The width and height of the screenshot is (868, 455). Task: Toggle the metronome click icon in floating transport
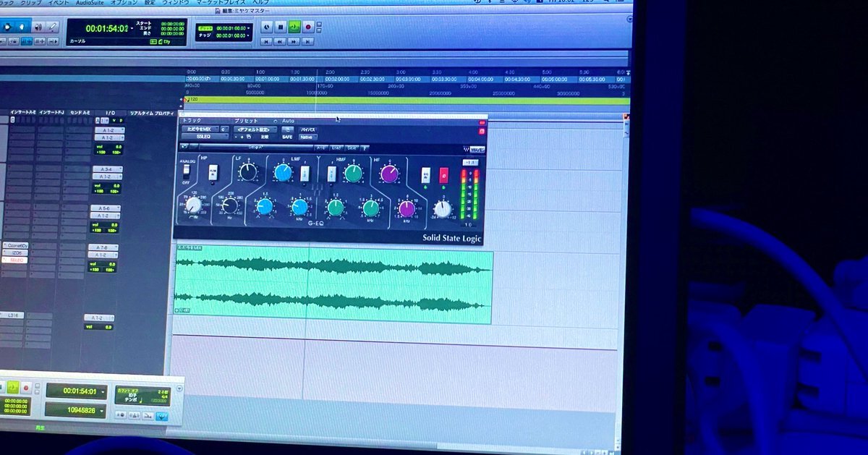pos(135,416)
